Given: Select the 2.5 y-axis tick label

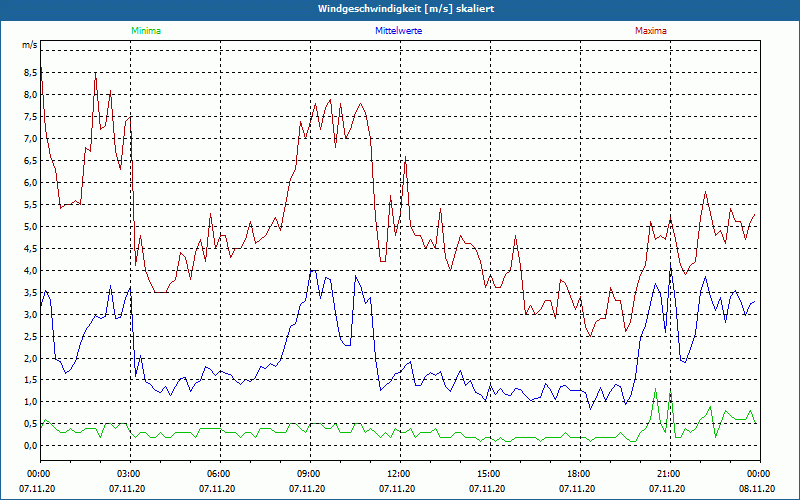Looking at the screenshot, I should [30, 336].
